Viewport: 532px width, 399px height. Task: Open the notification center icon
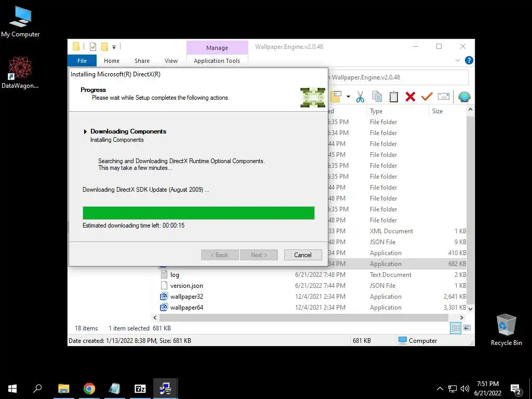tap(516, 389)
